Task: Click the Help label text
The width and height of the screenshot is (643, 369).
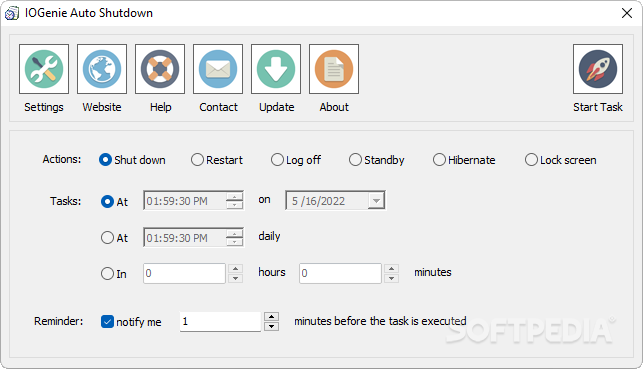Action: coord(160,107)
